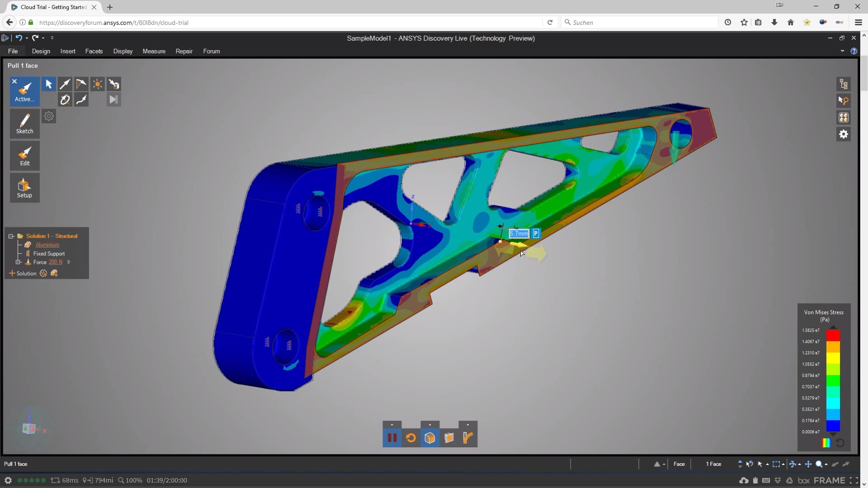Screen dimensions: 868x488
Task: Open tool options gear next to Sketch
Action: (x=49, y=116)
